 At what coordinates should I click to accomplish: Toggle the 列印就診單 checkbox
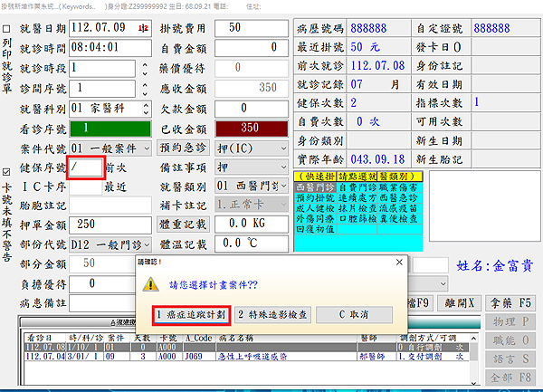pos(8,28)
